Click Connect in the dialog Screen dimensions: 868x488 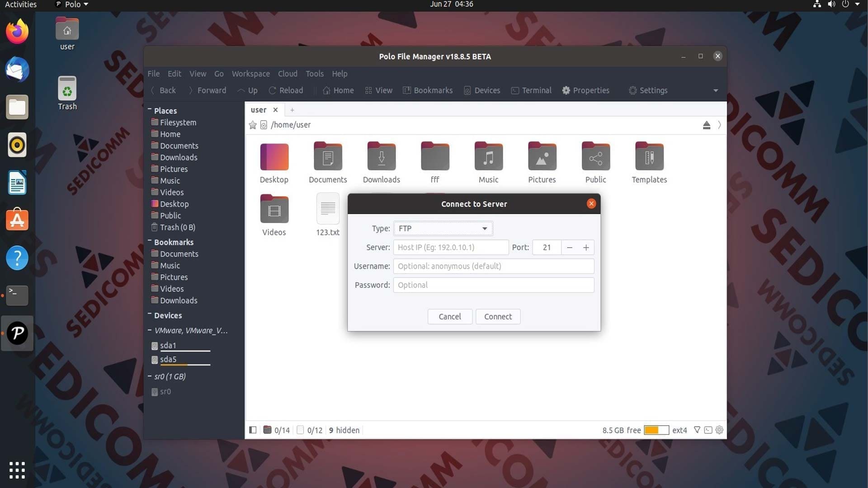tap(498, 317)
